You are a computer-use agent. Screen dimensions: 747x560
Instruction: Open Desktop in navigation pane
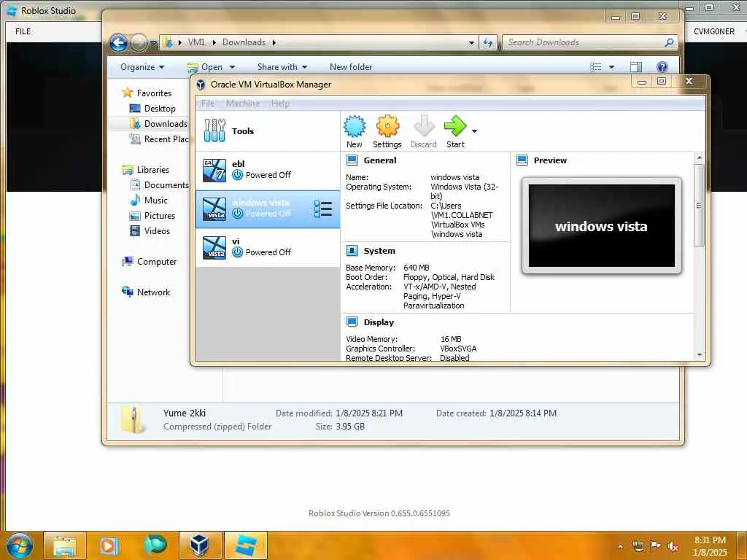click(x=153, y=109)
